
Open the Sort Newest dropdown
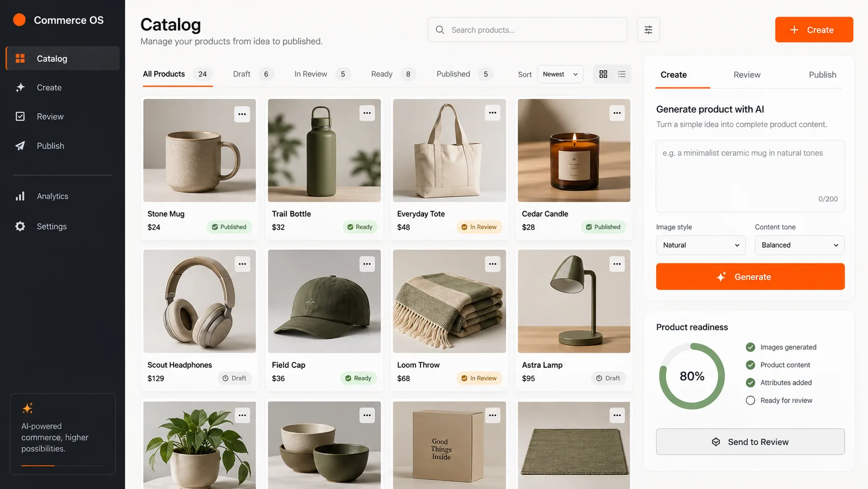point(560,74)
